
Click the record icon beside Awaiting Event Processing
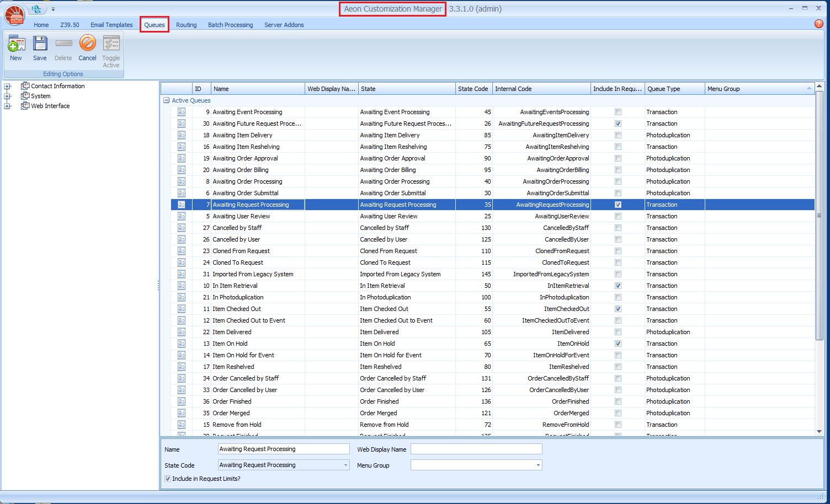coord(182,112)
